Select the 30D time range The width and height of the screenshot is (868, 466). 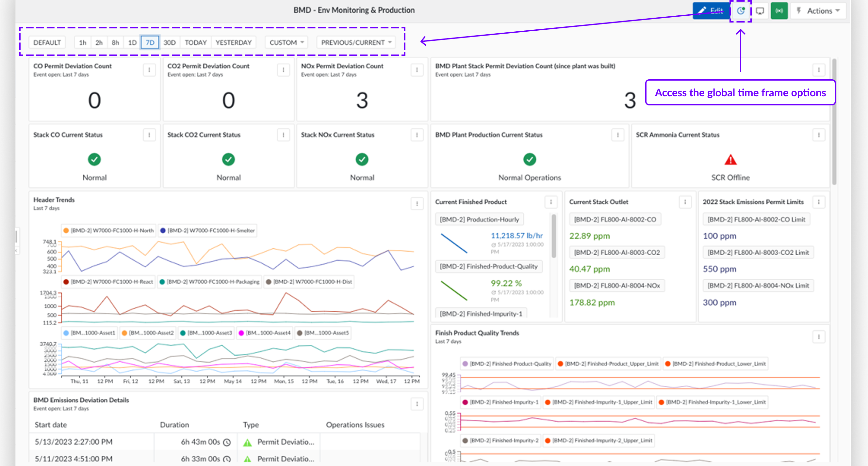pos(170,42)
